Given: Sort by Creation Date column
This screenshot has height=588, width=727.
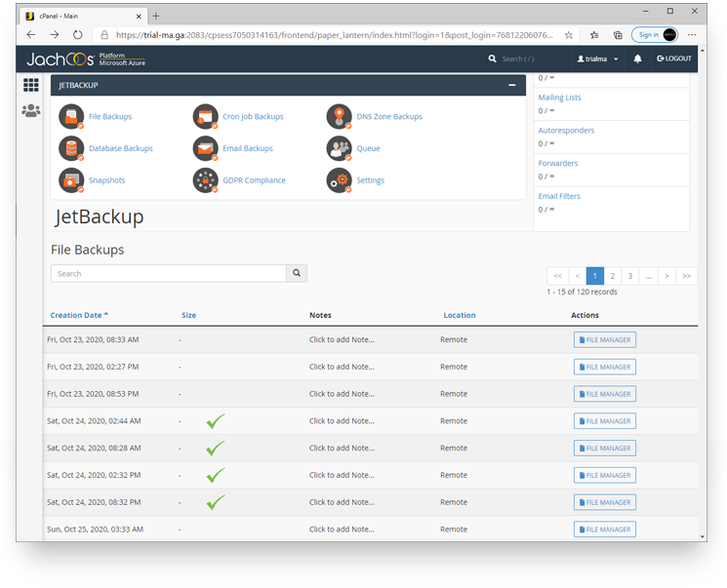Looking at the screenshot, I should tap(79, 315).
